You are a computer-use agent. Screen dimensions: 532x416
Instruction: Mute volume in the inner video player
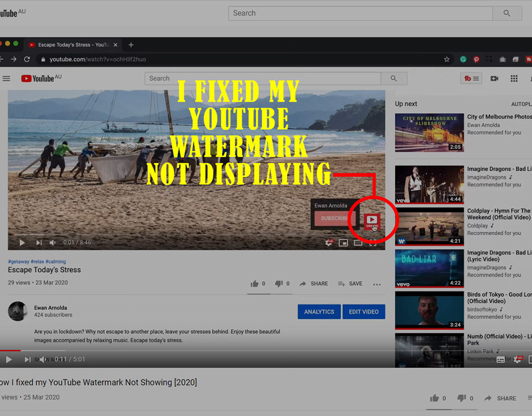pyautogui.click(x=53, y=243)
